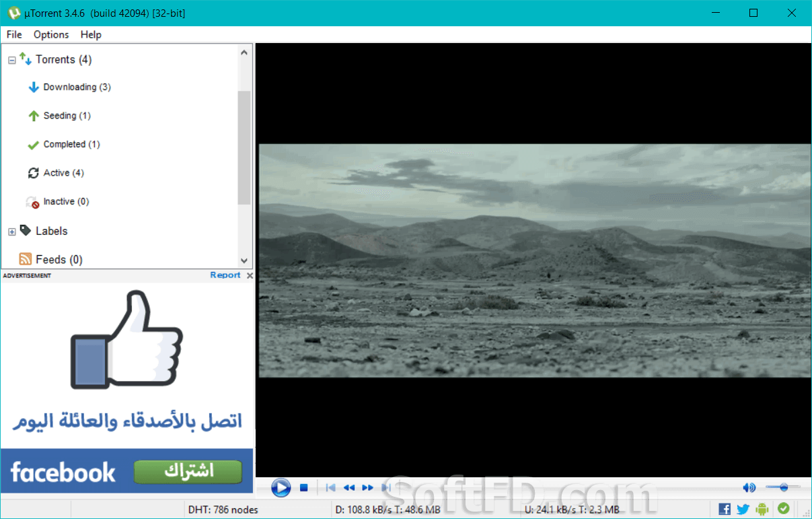Collapse the Torrents tree node
The image size is (812, 519).
coord(11,61)
